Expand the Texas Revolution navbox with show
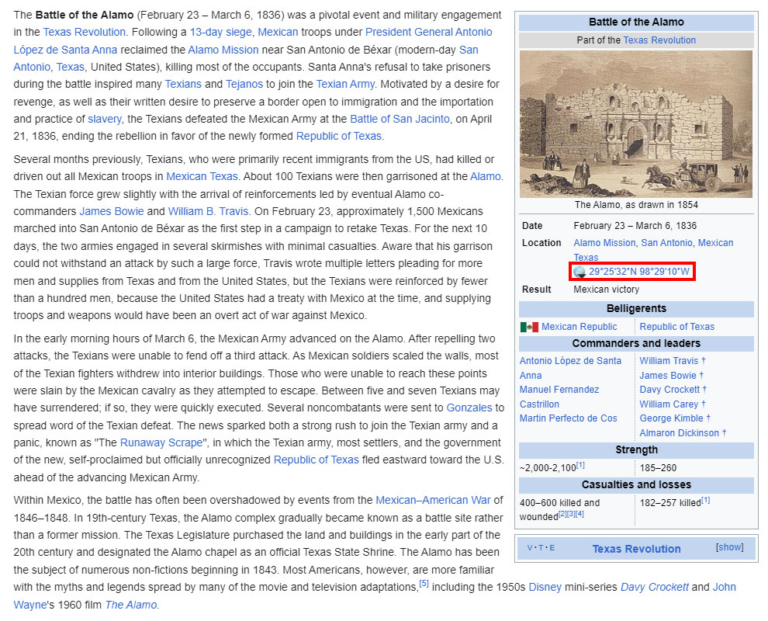Viewport: 768px width, 621px height. (x=729, y=548)
